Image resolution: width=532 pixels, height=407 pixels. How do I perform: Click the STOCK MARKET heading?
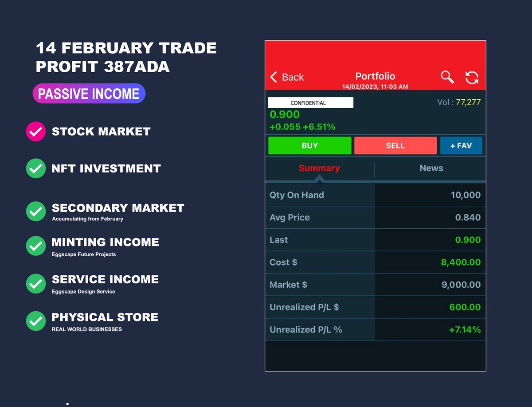tap(101, 132)
